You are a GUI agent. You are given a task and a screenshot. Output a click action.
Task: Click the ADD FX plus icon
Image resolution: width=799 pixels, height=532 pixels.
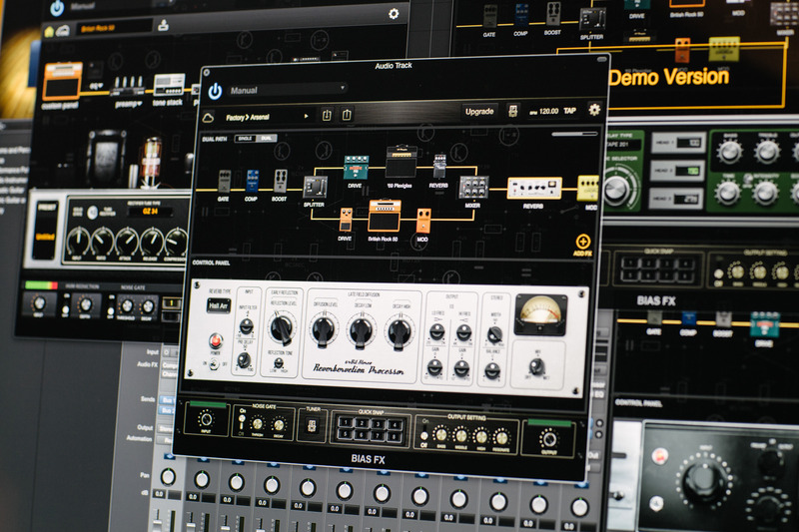(x=582, y=242)
